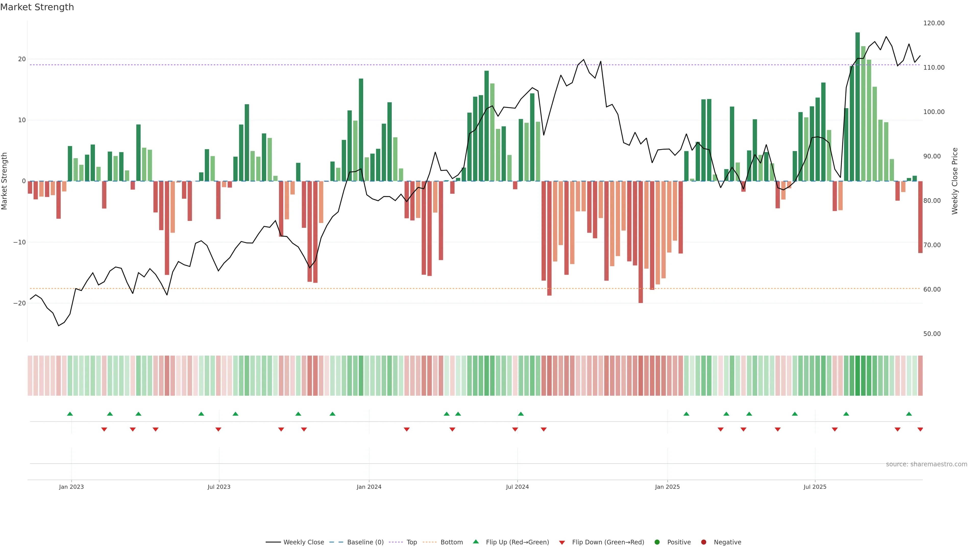Click the Flip Up green triangle legend icon

475,542
